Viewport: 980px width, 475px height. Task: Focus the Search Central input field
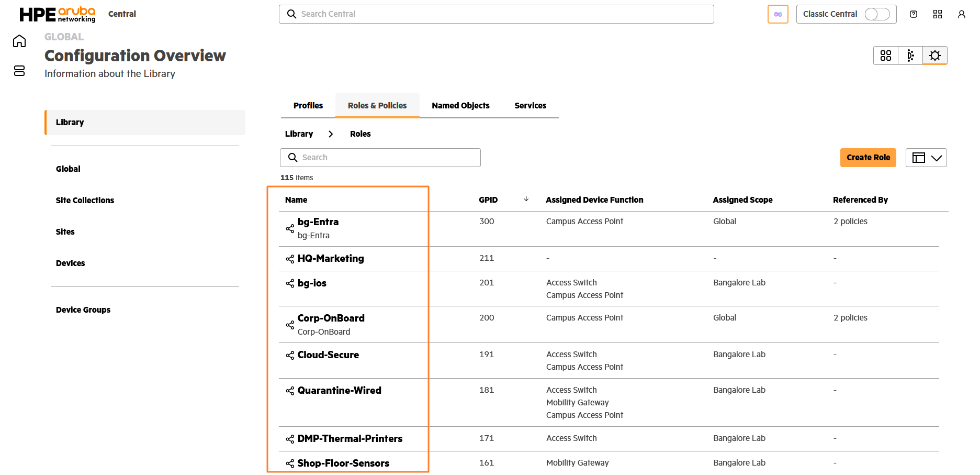pos(497,14)
